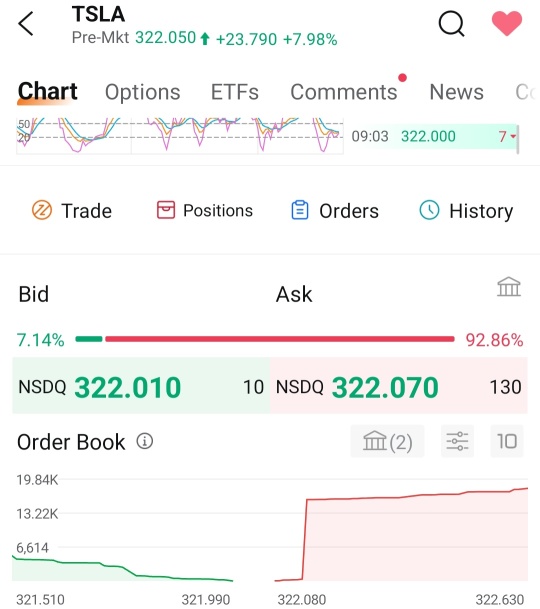540x609 pixels.
Task: Show Order Book info tooltip
Action: (145, 441)
